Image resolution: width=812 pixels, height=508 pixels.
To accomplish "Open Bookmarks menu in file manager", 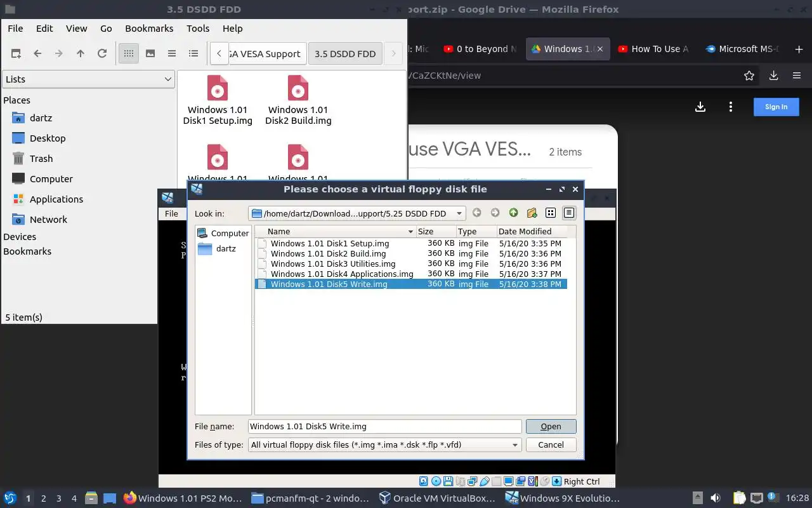I will pyautogui.click(x=149, y=29).
